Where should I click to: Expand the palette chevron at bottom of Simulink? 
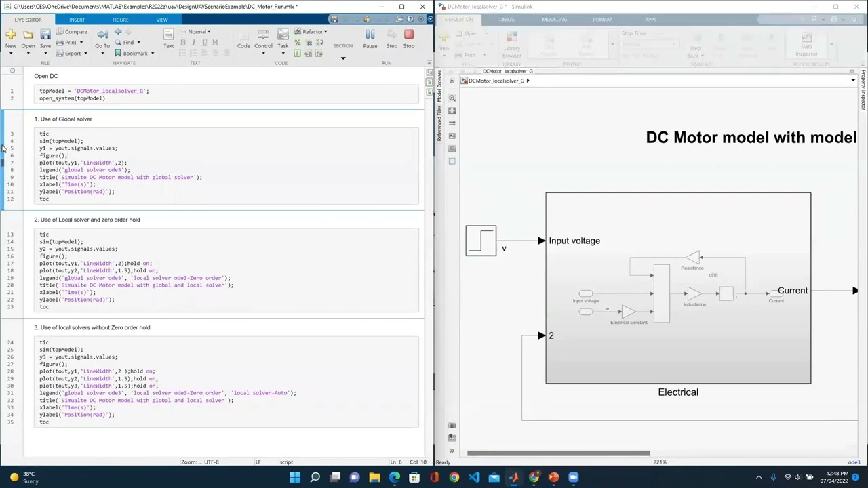452,451
